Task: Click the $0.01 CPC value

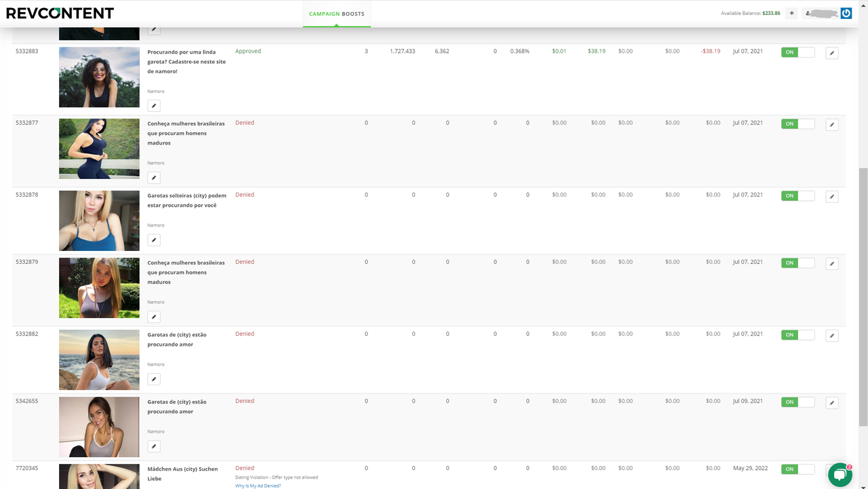Action: (559, 52)
